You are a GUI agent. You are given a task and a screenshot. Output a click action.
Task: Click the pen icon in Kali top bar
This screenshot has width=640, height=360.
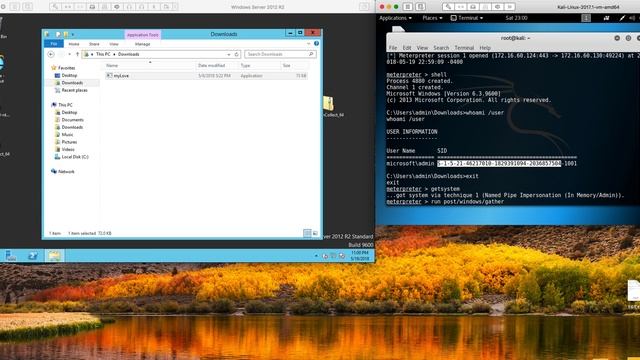(x=622, y=18)
